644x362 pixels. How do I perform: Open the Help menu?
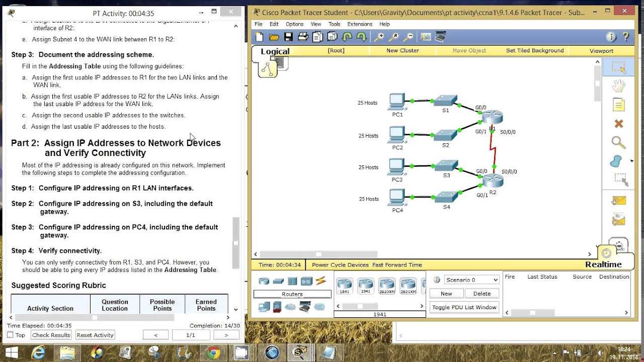(384, 24)
